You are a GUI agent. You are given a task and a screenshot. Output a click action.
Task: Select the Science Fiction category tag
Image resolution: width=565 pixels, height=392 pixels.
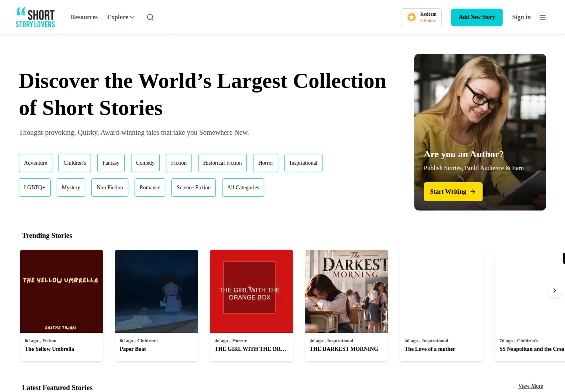point(193,187)
